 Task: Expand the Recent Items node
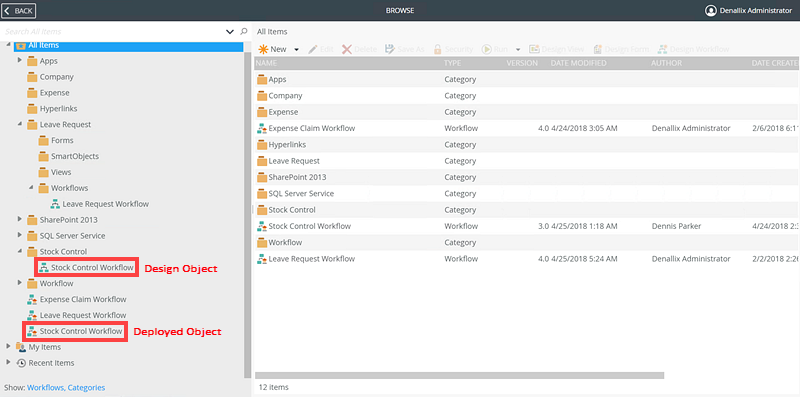point(8,362)
